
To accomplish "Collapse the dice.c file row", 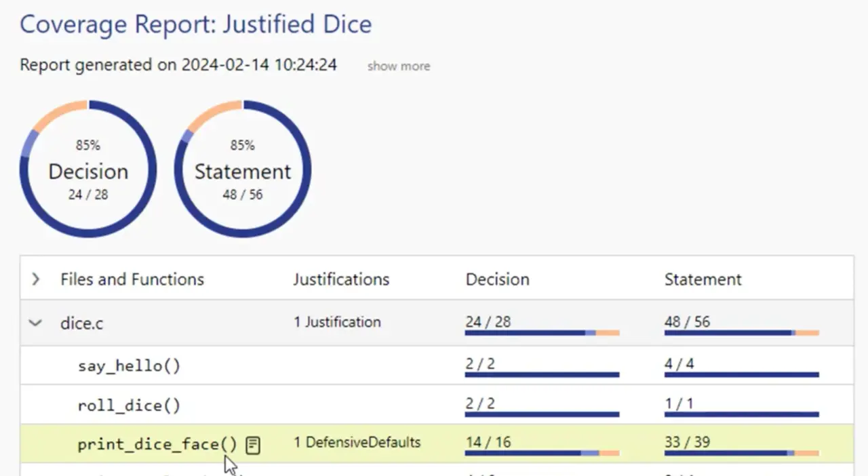I will [35, 323].
